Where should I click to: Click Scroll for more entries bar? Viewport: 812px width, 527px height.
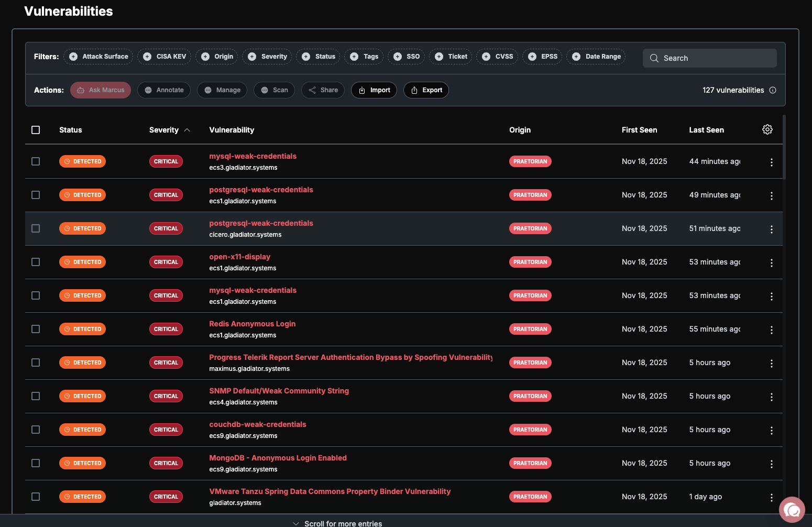338,523
